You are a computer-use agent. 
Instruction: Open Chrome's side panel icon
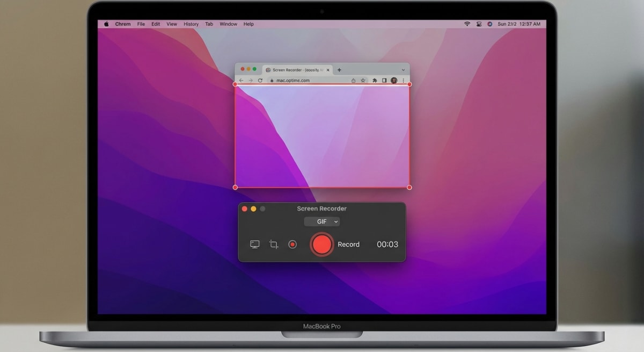tap(385, 80)
